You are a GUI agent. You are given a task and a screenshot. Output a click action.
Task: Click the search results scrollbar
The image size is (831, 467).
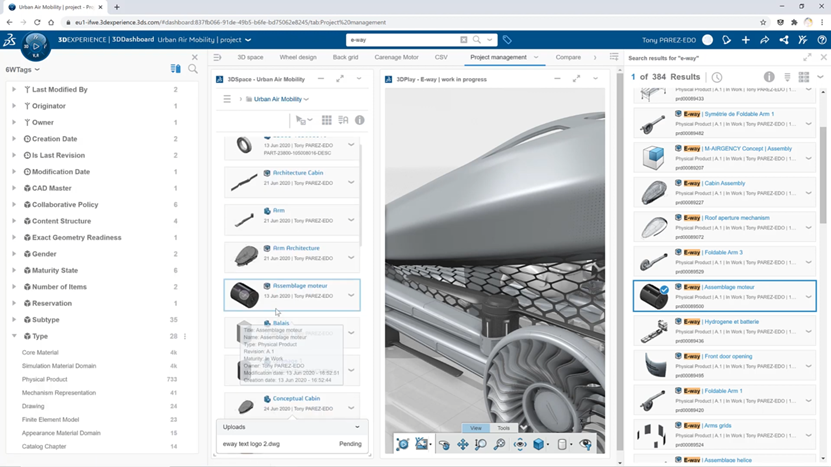pyautogui.click(x=823, y=175)
